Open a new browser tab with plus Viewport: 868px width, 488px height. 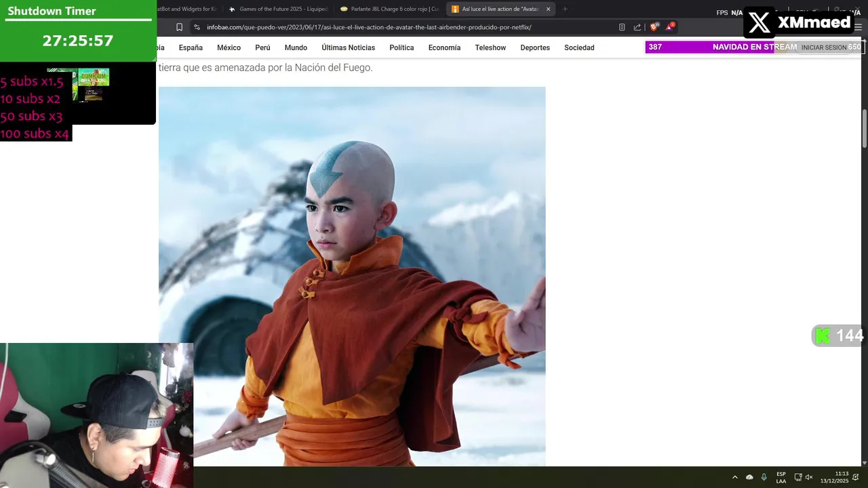pos(565,9)
